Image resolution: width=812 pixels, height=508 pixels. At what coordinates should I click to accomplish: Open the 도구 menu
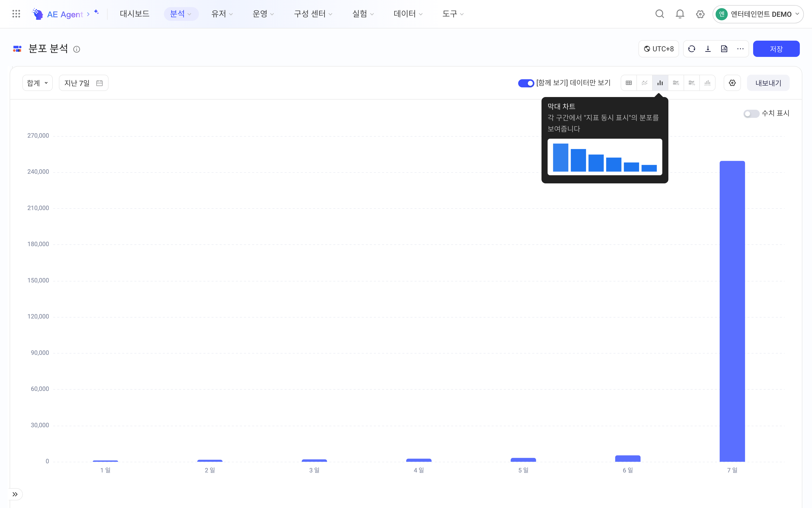click(x=453, y=14)
